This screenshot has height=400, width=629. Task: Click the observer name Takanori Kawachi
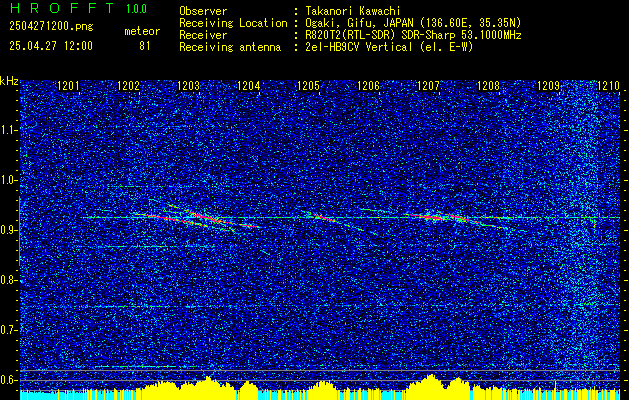[x=351, y=11]
